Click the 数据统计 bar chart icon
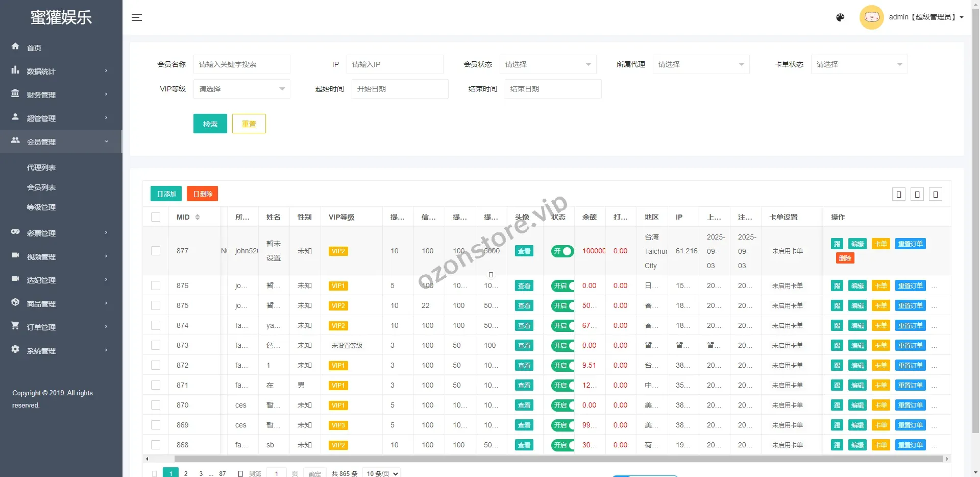 click(x=15, y=70)
